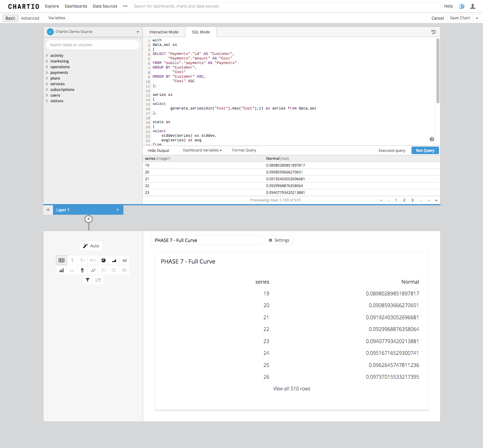Open the Save Chart dropdown arrow
The width and height of the screenshot is (483, 448).
coord(477,18)
